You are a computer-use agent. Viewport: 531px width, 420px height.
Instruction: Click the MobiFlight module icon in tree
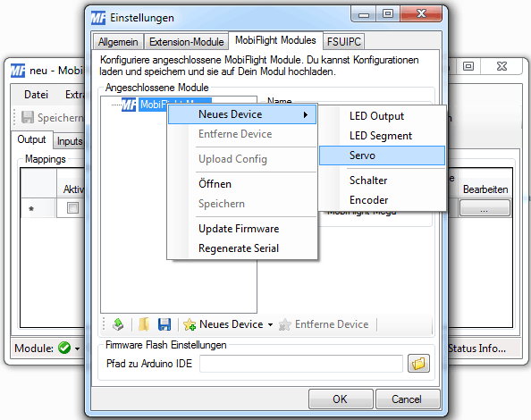point(129,105)
